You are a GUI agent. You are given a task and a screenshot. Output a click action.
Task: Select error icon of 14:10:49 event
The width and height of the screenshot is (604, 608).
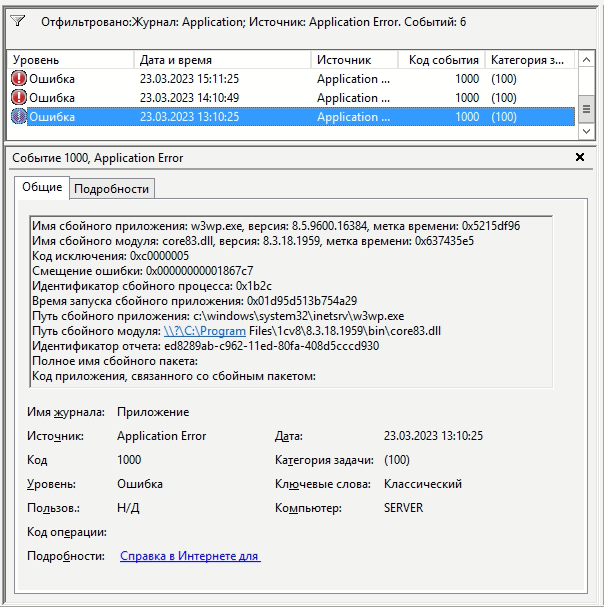click(x=19, y=98)
